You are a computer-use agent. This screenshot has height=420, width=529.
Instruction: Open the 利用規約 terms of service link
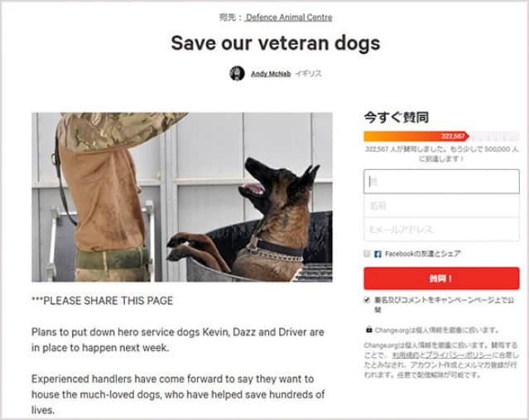coord(405,355)
